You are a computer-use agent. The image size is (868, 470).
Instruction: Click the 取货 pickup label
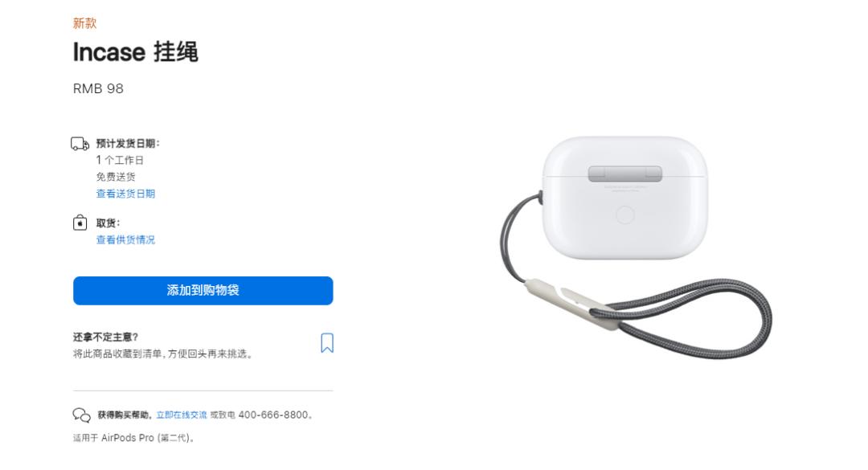pos(108,223)
